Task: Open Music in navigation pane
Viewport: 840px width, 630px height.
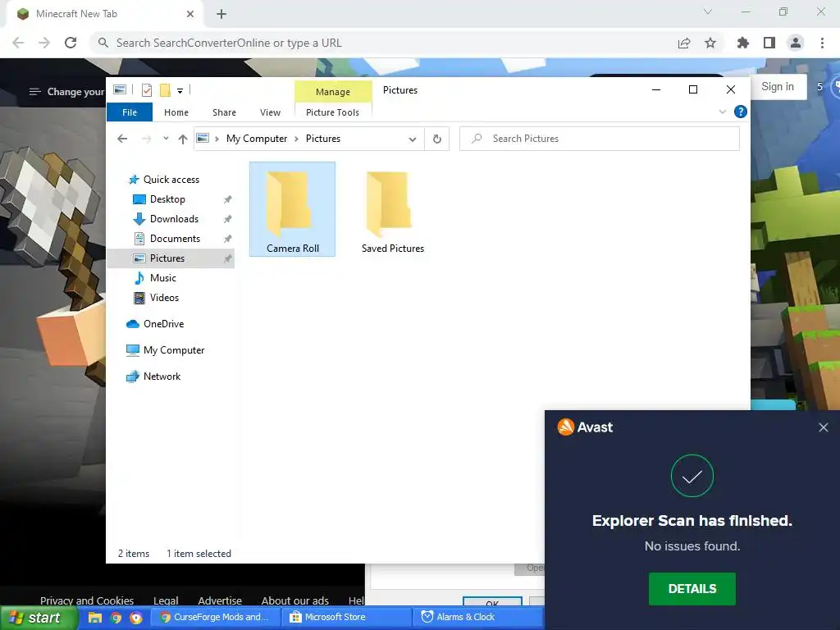Action: (x=163, y=278)
